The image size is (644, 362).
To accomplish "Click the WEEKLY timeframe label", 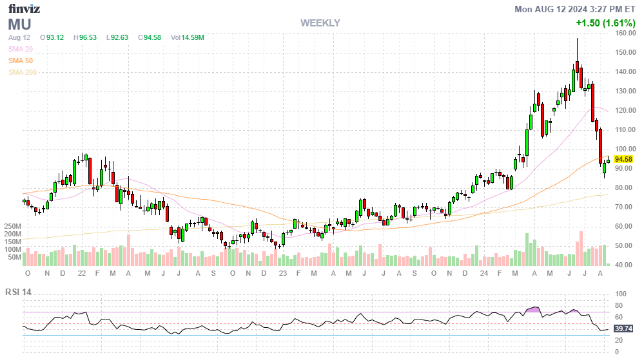I will 320,23.
